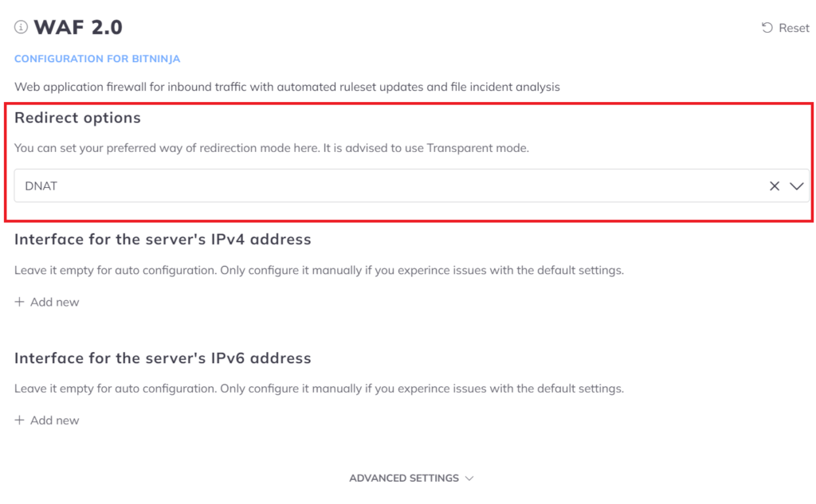816x504 pixels.
Task: Select the Add new text for IPv4 interface
Action: (x=55, y=303)
